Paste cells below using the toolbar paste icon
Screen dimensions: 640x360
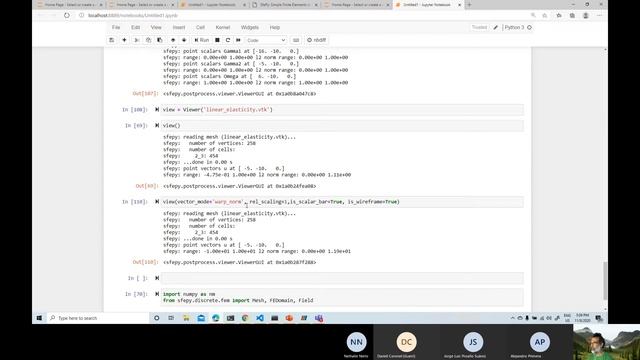(x=160, y=40)
